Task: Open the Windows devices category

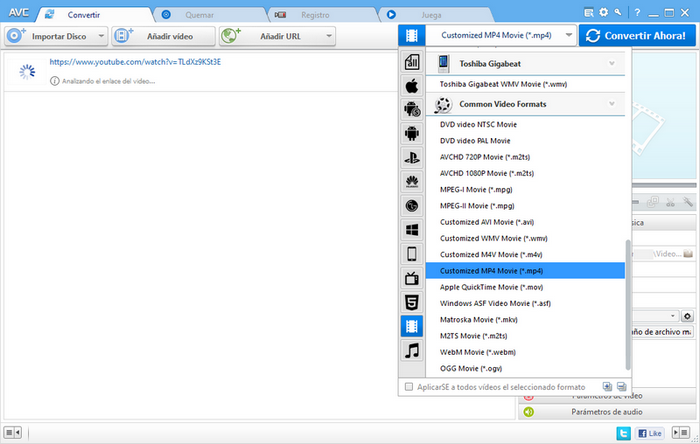Action: tap(412, 230)
